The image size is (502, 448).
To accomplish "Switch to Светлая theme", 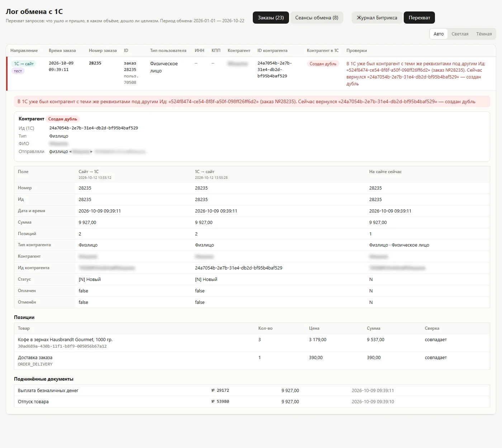I will point(460,34).
